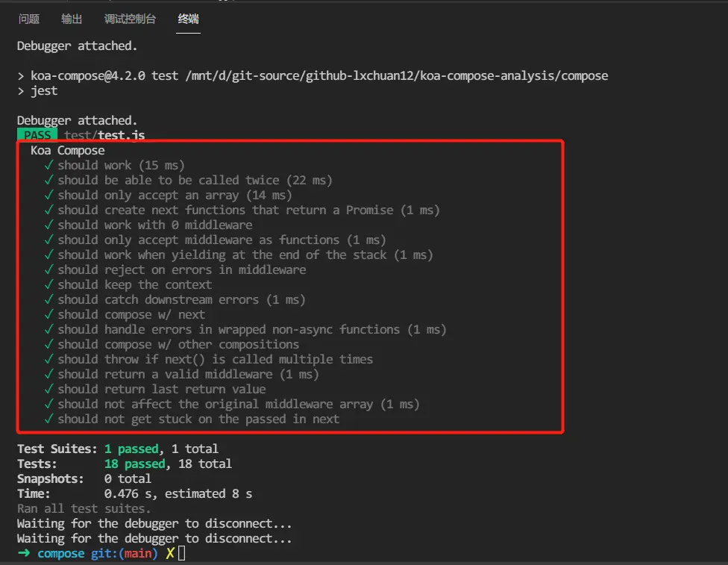
Task: Click 'should only accept middleware as functions'
Action: coord(215,240)
